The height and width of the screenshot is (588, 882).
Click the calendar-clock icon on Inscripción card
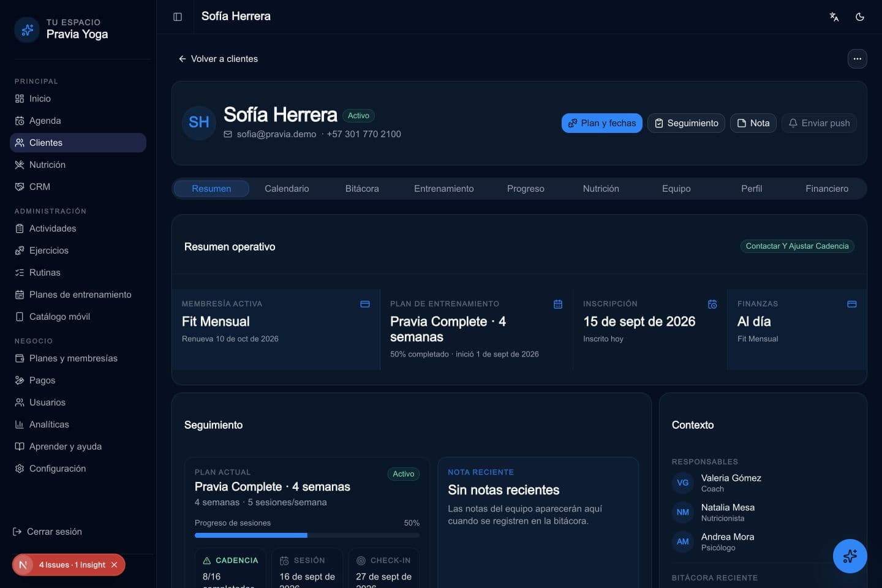(712, 304)
